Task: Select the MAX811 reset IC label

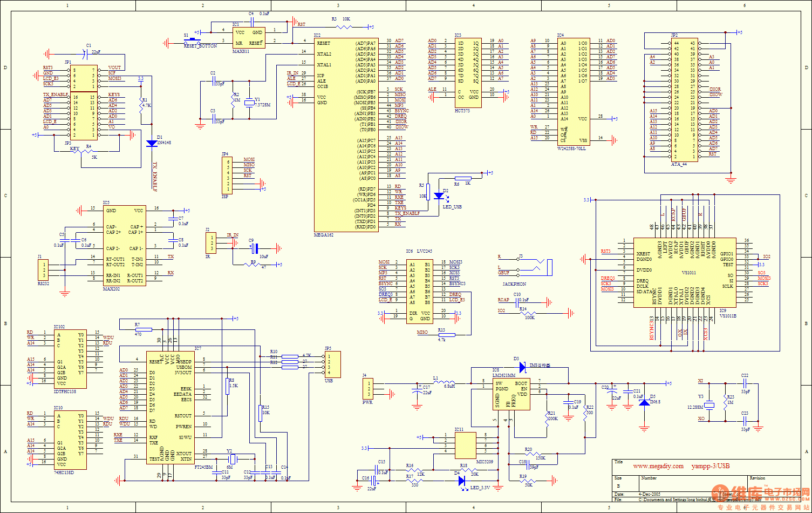Action: [x=240, y=51]
